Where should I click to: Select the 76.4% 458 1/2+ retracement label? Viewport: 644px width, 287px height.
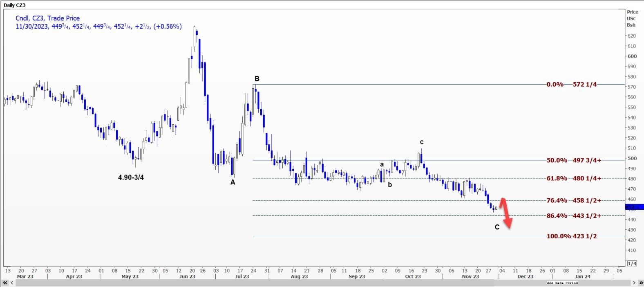coord(574,200)
